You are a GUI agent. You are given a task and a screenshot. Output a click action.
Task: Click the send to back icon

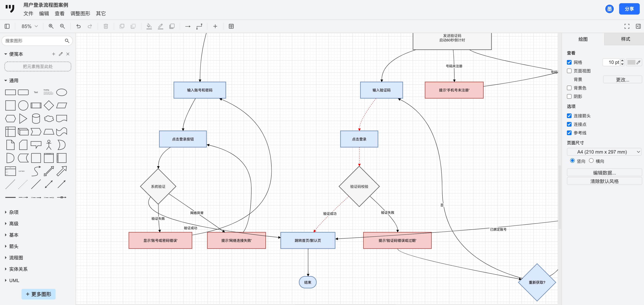133,26
